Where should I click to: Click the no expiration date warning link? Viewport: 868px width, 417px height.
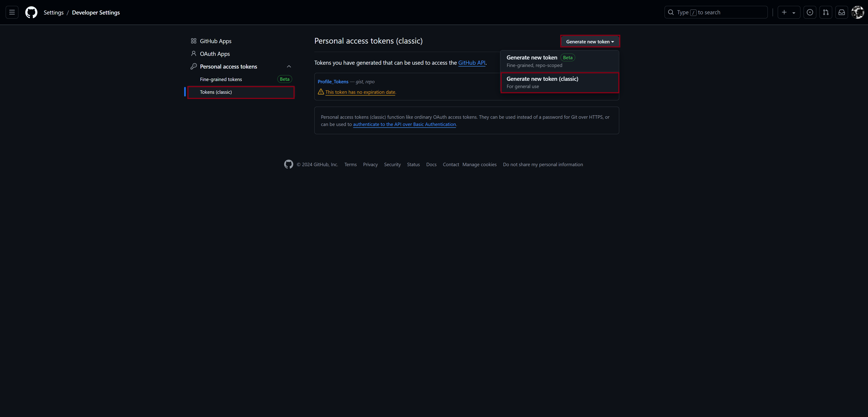pos(360,92)
